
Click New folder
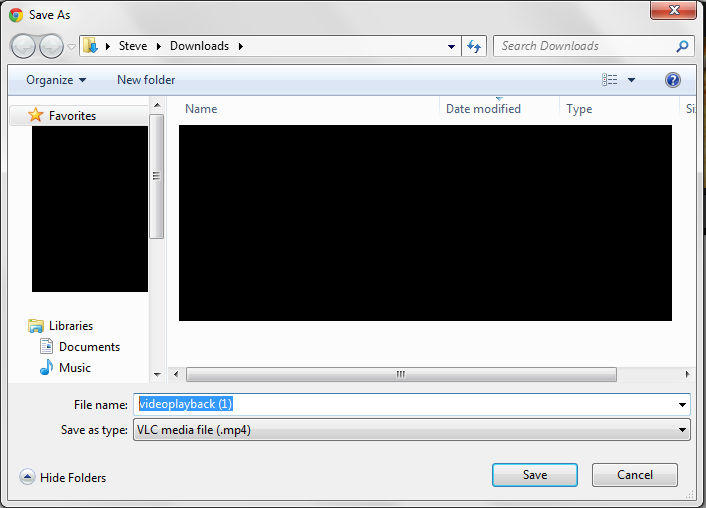pos(146,80)
